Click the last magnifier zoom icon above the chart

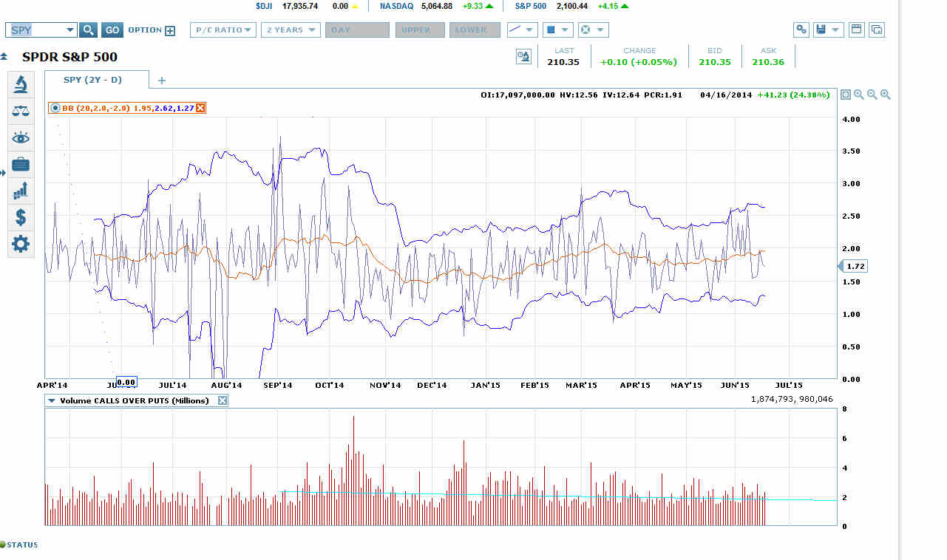pyautogui.click(x=886, y=95)
